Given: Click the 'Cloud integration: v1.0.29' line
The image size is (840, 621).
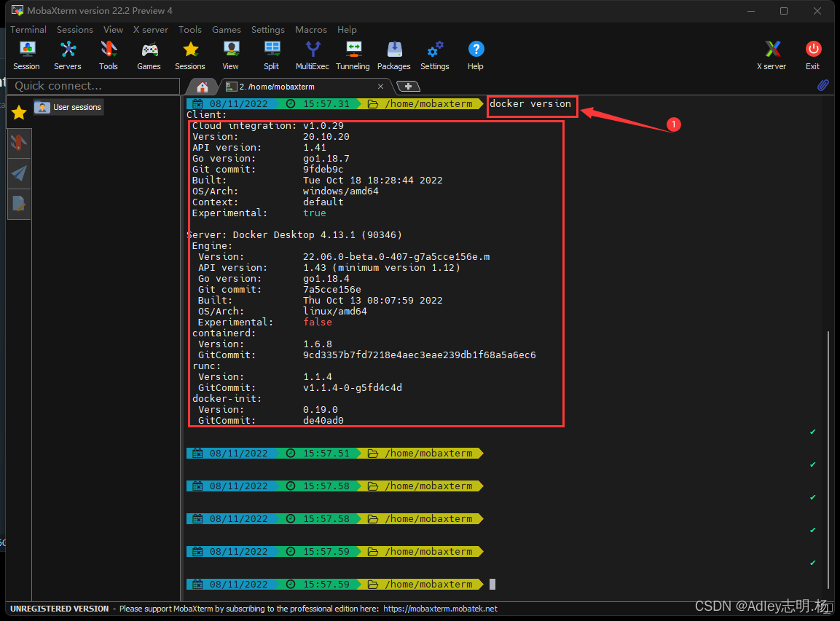Looking at the screenshot, I should pyautogui.click(x=268, y=126).
